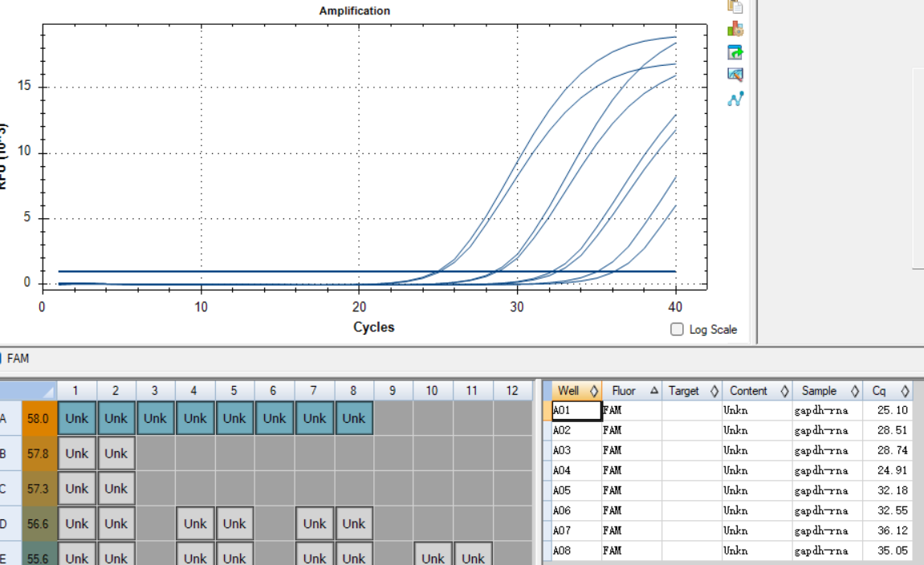Select plate well C1 Unk
Image resolution: width=924 pixels, height=565 pixels.
[x=76, y=489]
